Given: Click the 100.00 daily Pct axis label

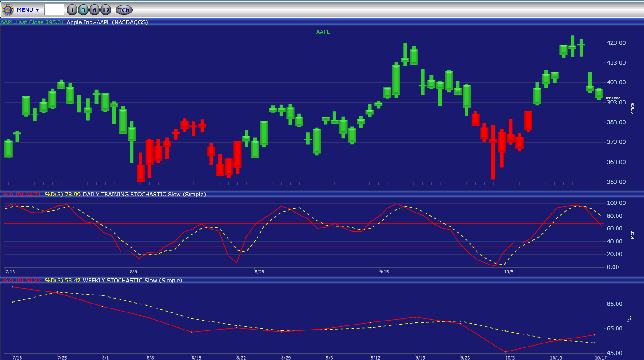Looking at the screenshot, I should tap(616, 203).
